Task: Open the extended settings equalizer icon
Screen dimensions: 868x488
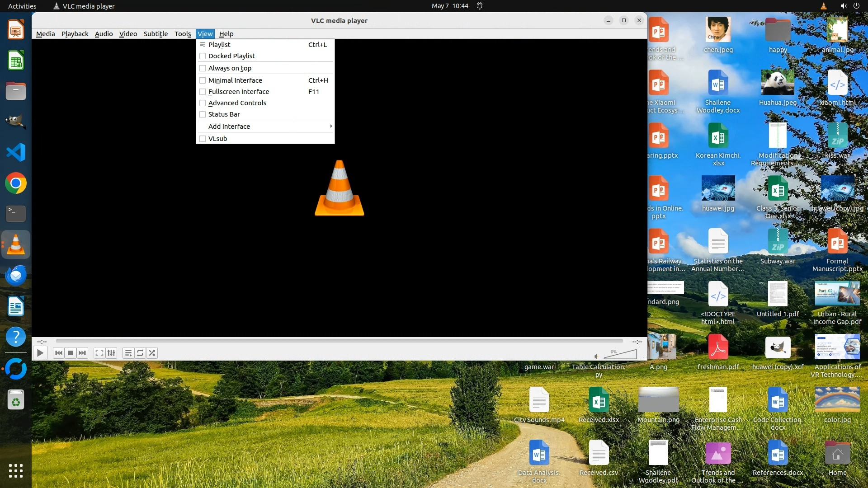Action: click(x=111, y=353)
